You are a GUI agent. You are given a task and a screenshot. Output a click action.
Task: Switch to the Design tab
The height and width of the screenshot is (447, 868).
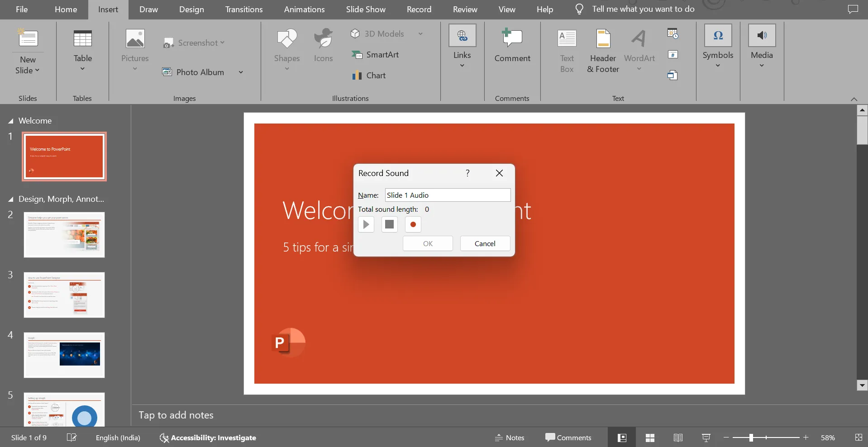click(x=191, y=9)
